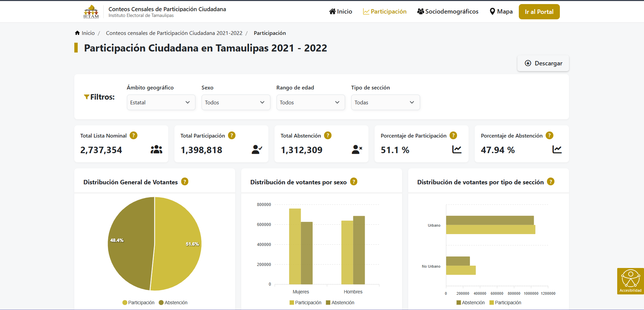644x310 pixels.
Task: Open the breadcrumb link Conteos censales 2021-2022
Action: click(174, 33)
